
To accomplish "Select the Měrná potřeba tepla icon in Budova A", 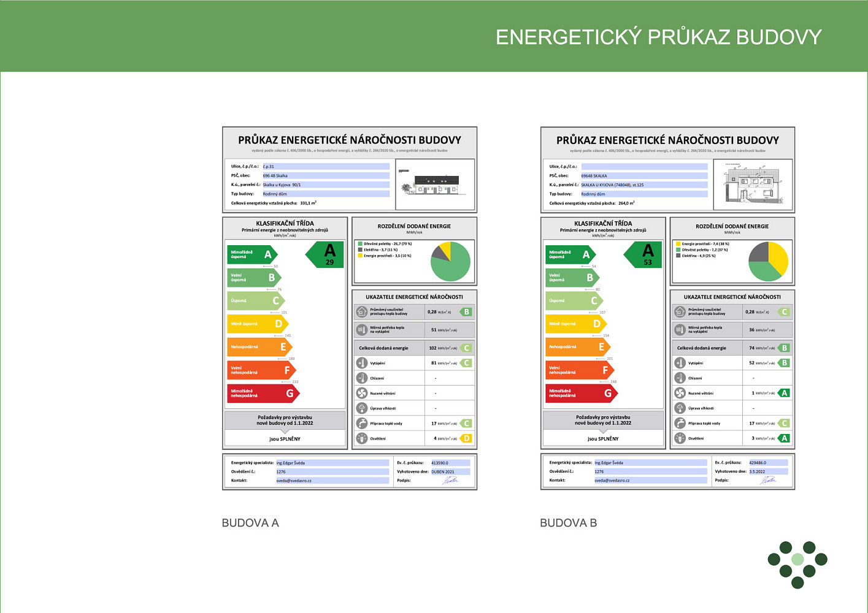I will [362, 330].
